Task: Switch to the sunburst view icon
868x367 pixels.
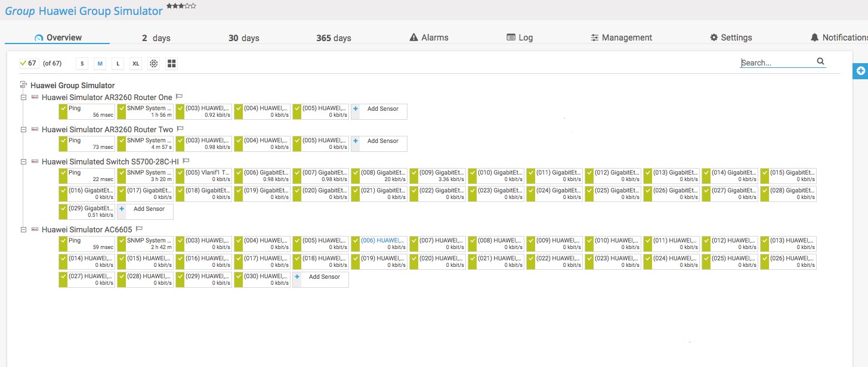Action: click(154, 63)
